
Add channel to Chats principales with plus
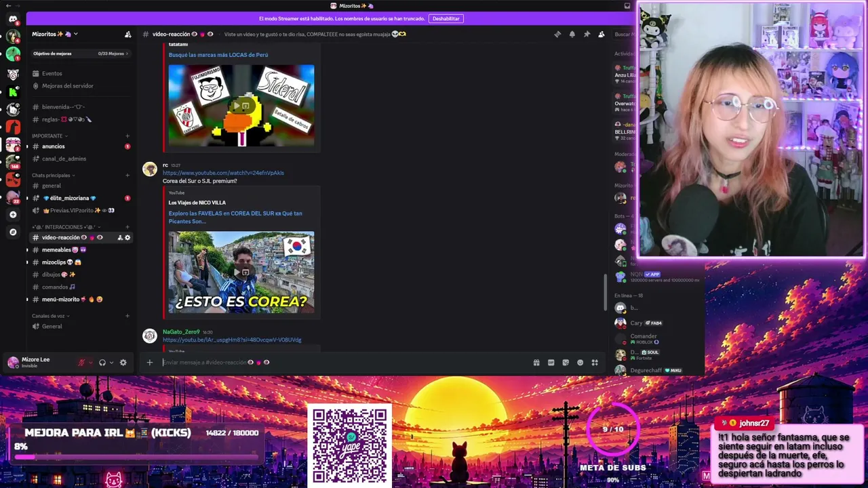point(127,176)
